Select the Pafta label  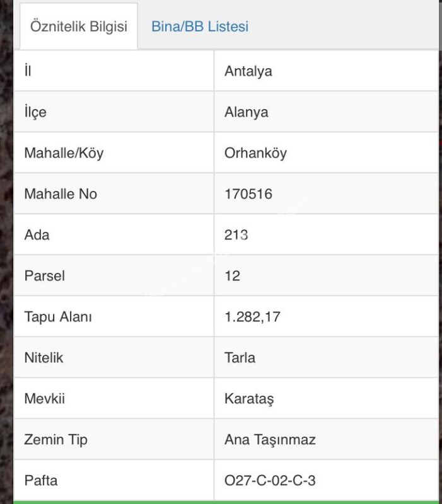(41, 481)
